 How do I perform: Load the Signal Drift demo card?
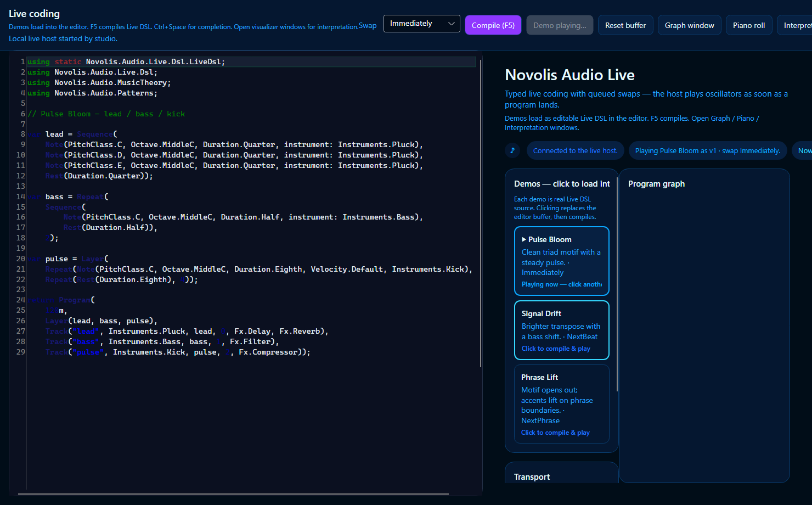[562, 330]
